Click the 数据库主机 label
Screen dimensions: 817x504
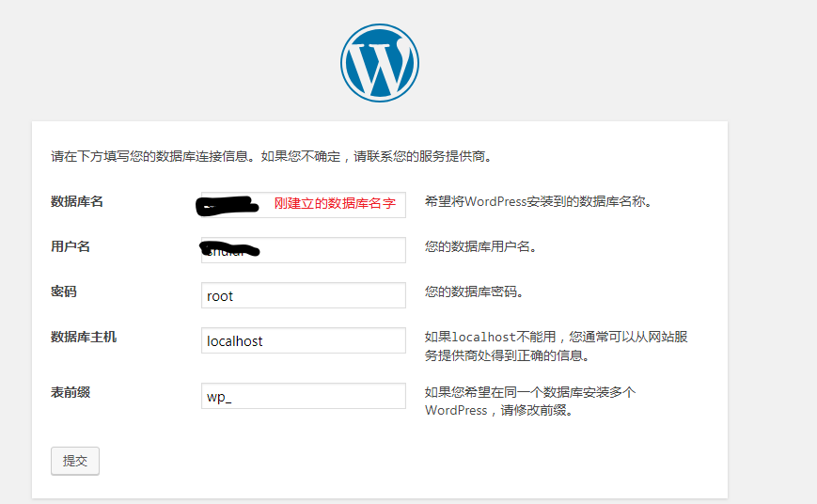tap(84, 337)
